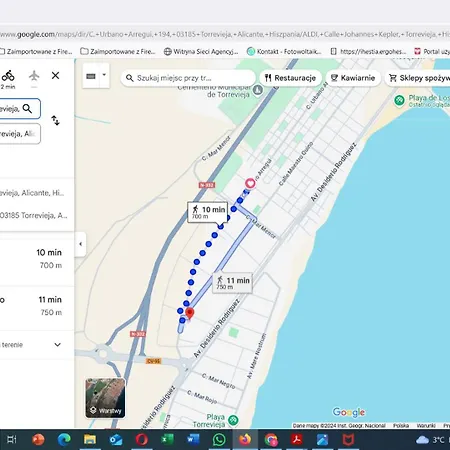Filter map by Kawiarnie
This screenshot has width=450, height=450.
coord(353,78)
